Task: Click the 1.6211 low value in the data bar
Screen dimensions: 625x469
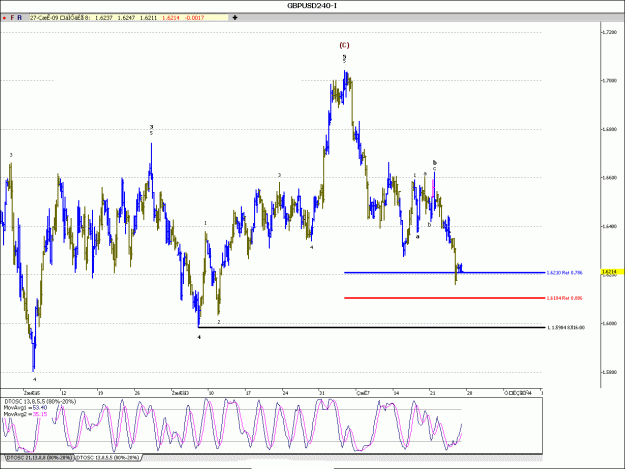Action: [148, 18]
